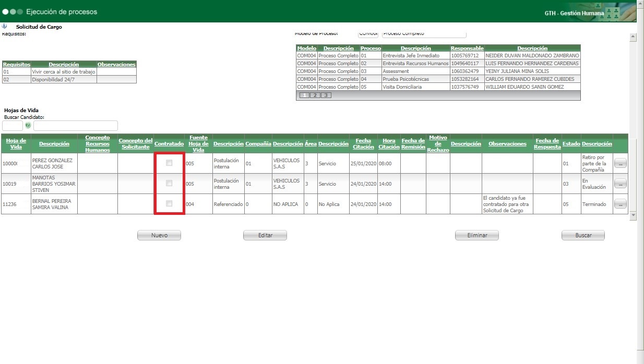Click the Editar button

pyautogui.click(x=265, y=236)
